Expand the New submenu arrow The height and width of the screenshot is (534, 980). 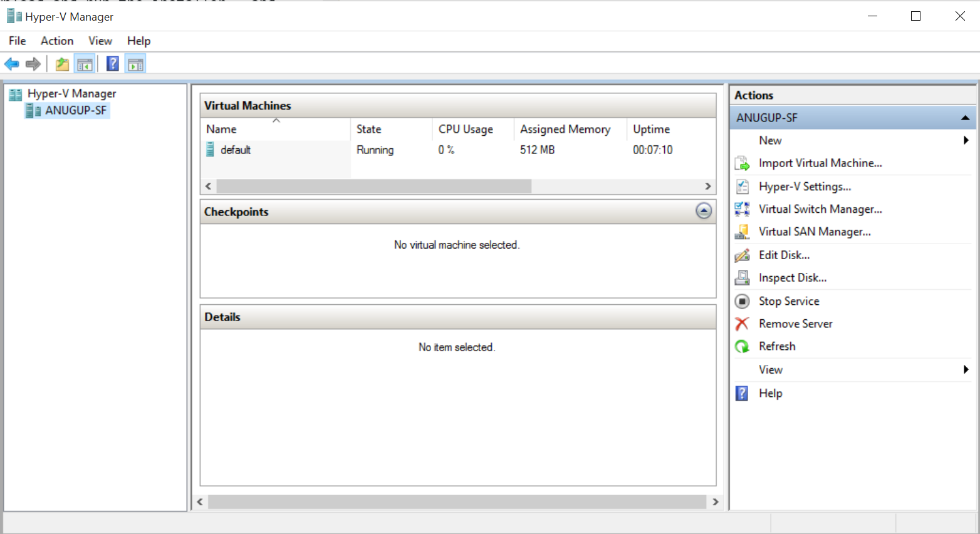[966, 140]
